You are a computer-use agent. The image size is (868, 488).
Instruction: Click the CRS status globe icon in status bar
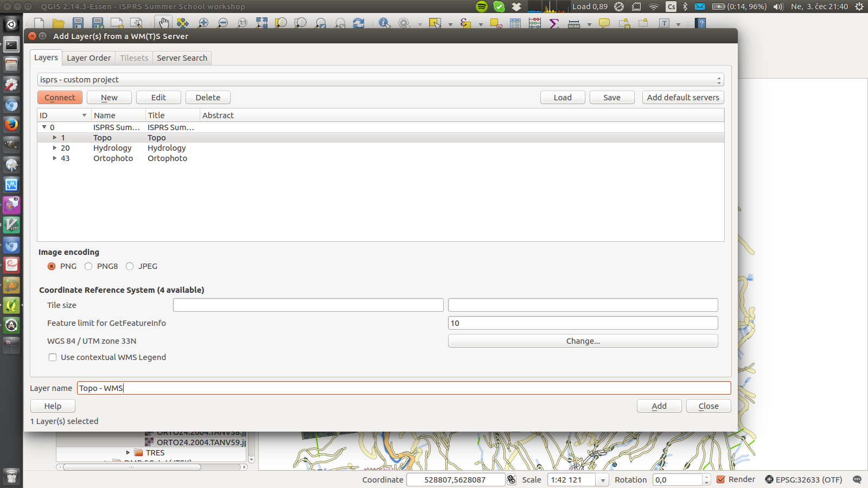coord(769,479)
